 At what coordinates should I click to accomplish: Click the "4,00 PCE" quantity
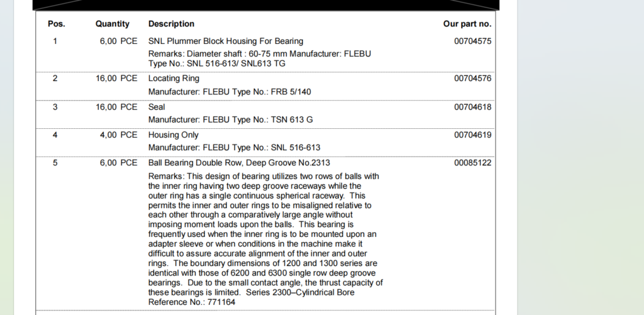pos(118,135)
